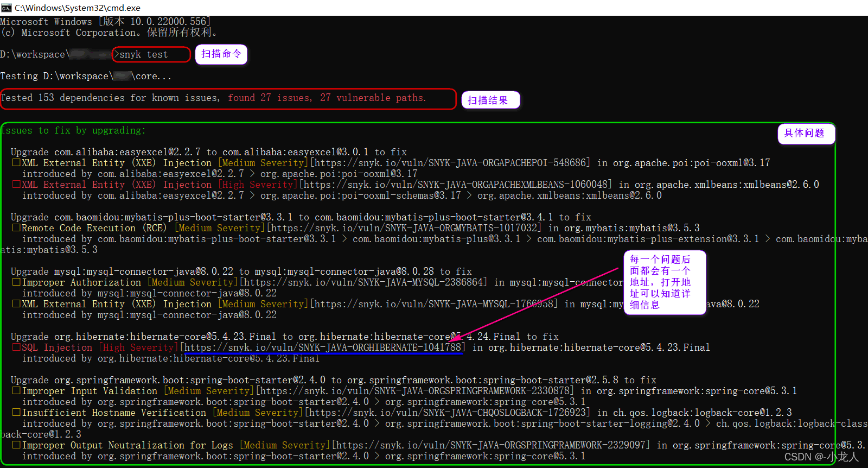Open the SNYK-JAVA-ORGHIBERNATE-1041788 URL
868x468 pixels.
[322, 347]
